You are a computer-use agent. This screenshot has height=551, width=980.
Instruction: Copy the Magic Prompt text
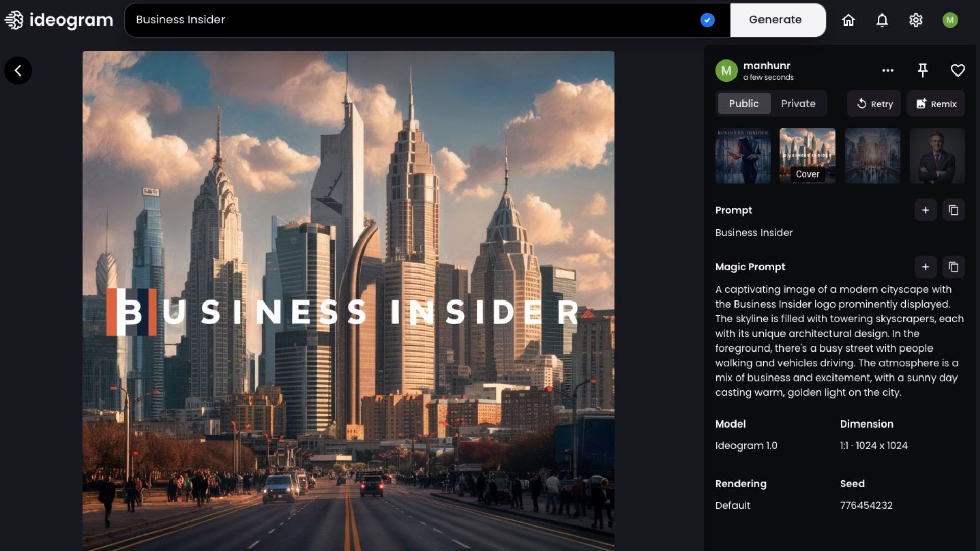tap(953, 267)
